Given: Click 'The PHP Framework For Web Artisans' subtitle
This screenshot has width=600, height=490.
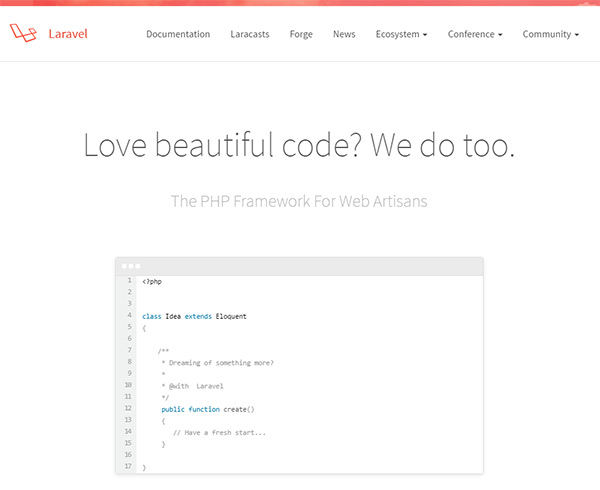Looking at the screenshot, I should tap(299, 201).
